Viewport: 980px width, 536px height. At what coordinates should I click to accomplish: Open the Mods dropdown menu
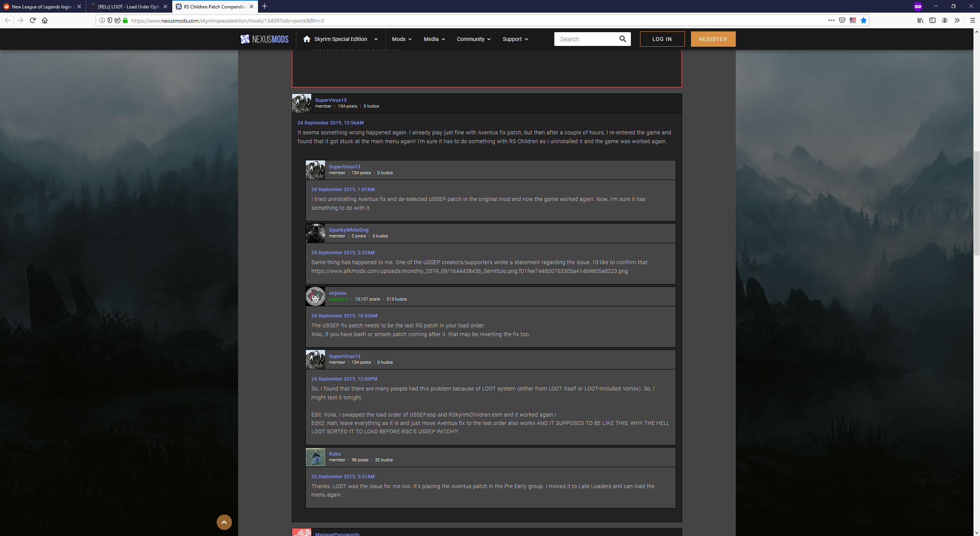(402, 39)
